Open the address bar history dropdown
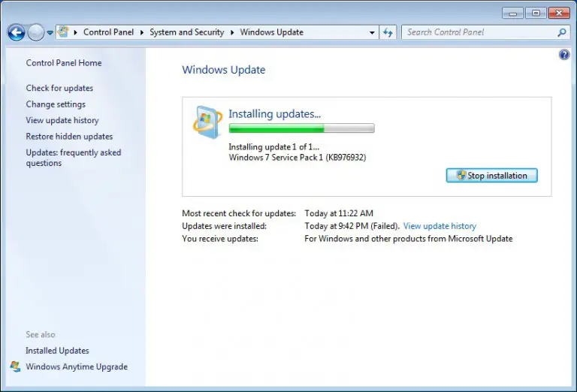Image resolution: width=577 pixels, height=392 pixels. point(372,33)
